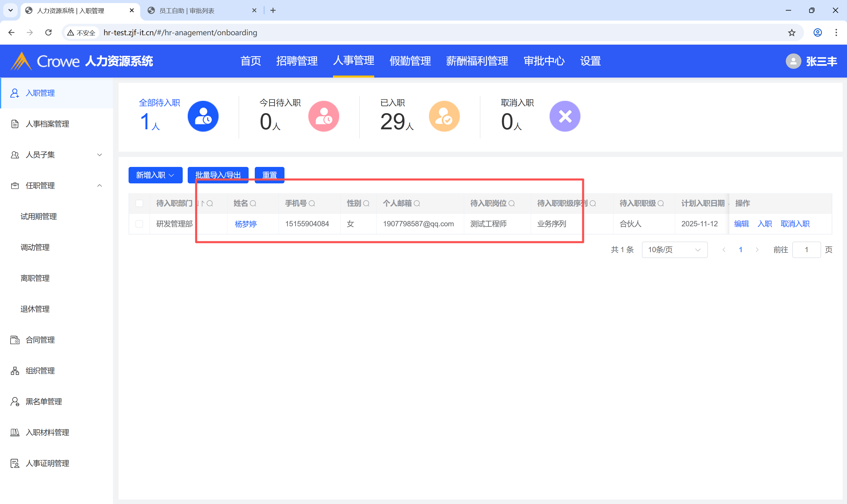Viewport: 847px width, 504px height.
Task: Open employee link 杨梦婷
Action: (x=245, y=224)
